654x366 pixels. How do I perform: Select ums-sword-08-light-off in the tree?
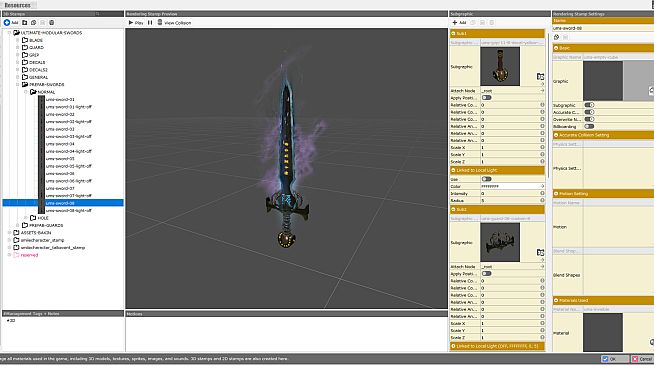tap(68, 211)
